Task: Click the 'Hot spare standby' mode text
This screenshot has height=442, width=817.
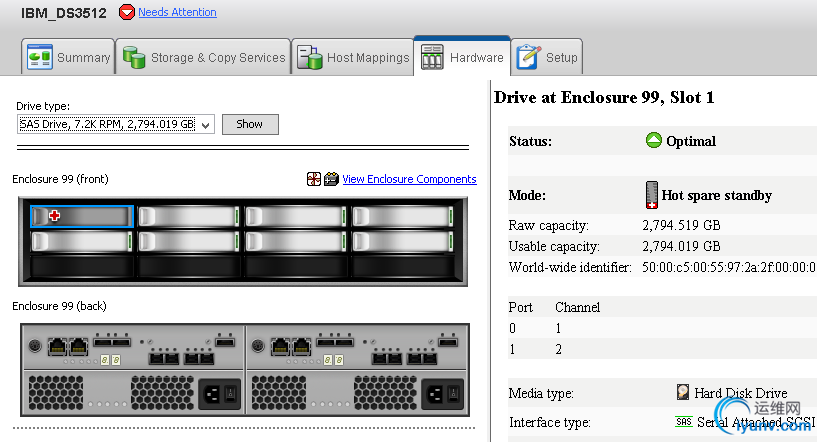Action: point(716,195)
